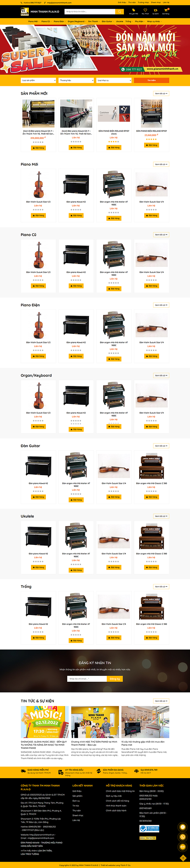Viewport: 190px width, 868px height.
Task: Open the Giỏ Hàng shopping cart icon
Action: click(x=166, y=11)
